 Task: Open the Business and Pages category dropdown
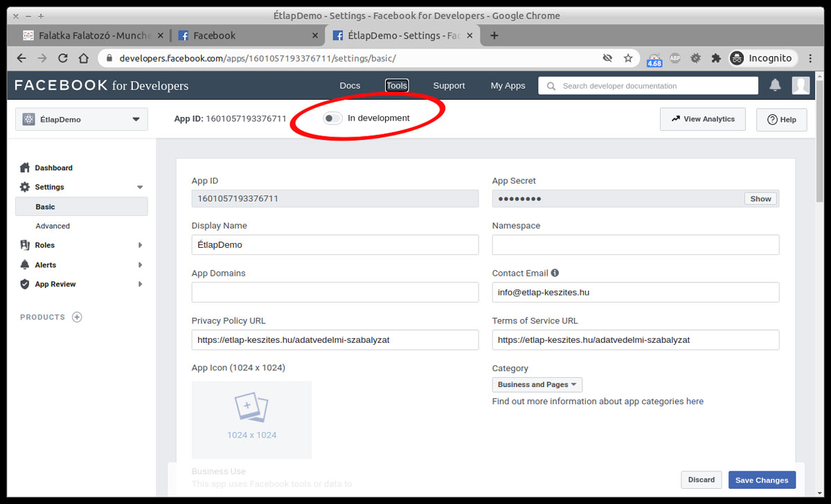537,385
